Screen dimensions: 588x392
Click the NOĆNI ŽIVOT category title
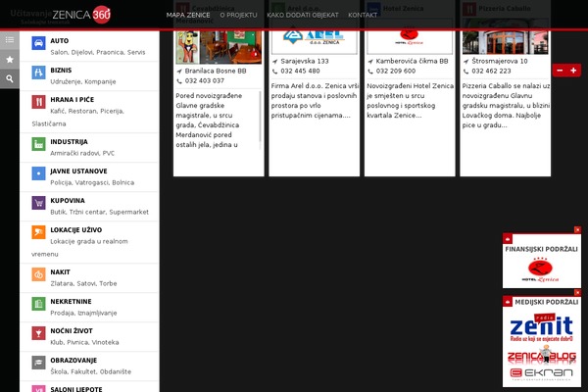click(x=72, y=331)
